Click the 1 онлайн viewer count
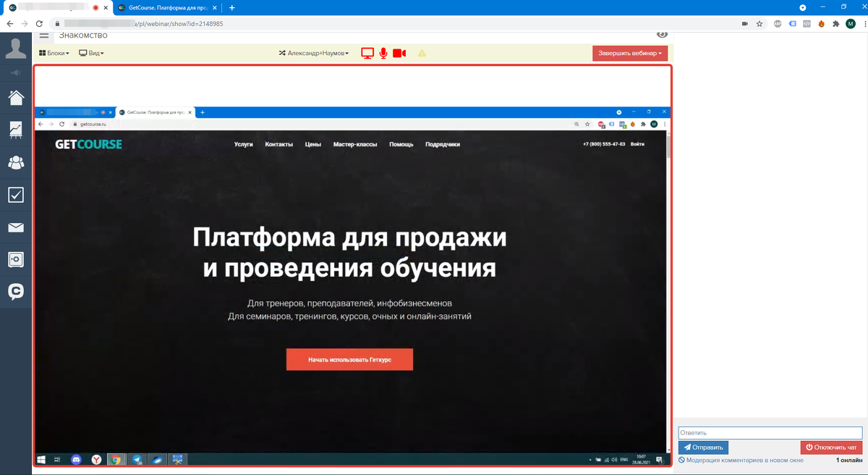The height and width of the screenshot is (475, 868). click(x=849, y=461)
